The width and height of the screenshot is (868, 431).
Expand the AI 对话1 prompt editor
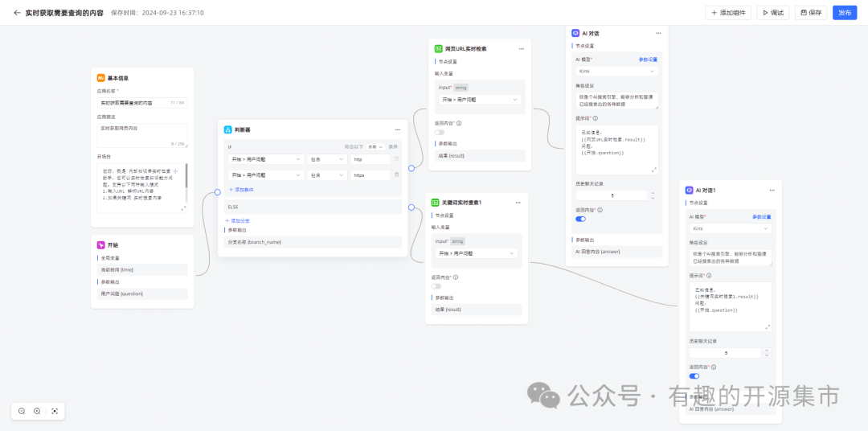click(768, 327)
